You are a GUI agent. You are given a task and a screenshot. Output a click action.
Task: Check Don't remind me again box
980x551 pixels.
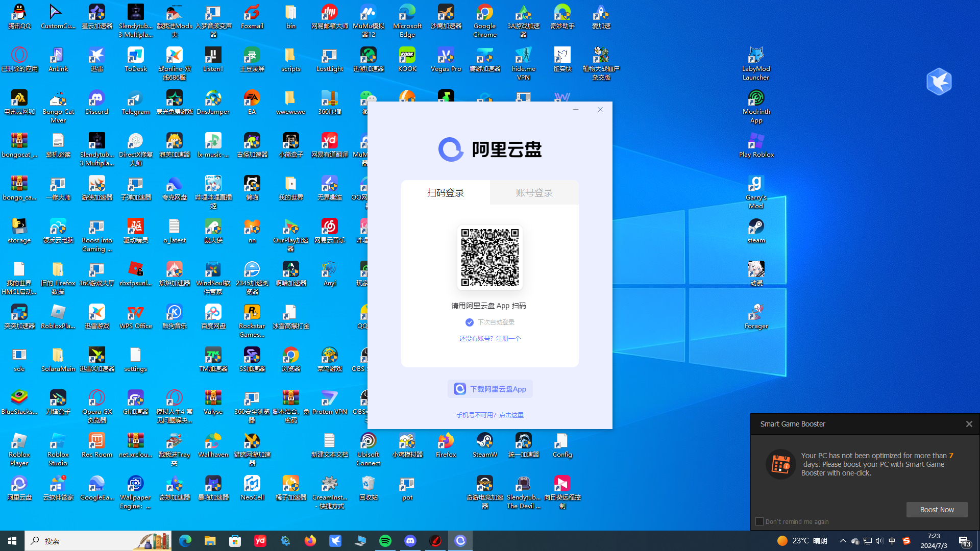759,521
